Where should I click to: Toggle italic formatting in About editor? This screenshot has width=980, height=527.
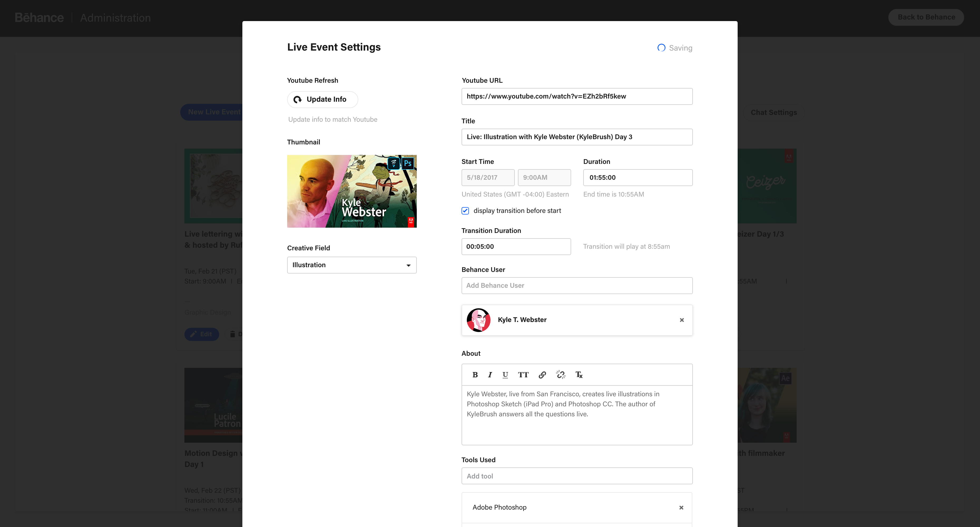point(490,375)
